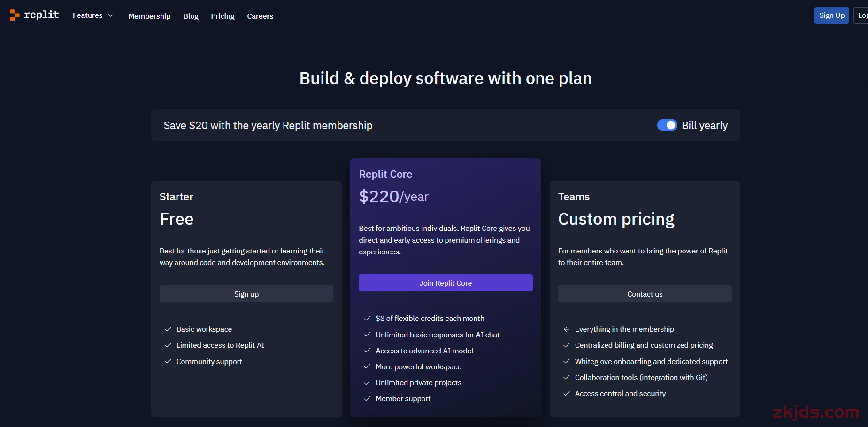Click 'Whiteglove onboarding and dedicated support' text
The height and width of the screenshot is (427, 868).
click(x=651, y=361)
